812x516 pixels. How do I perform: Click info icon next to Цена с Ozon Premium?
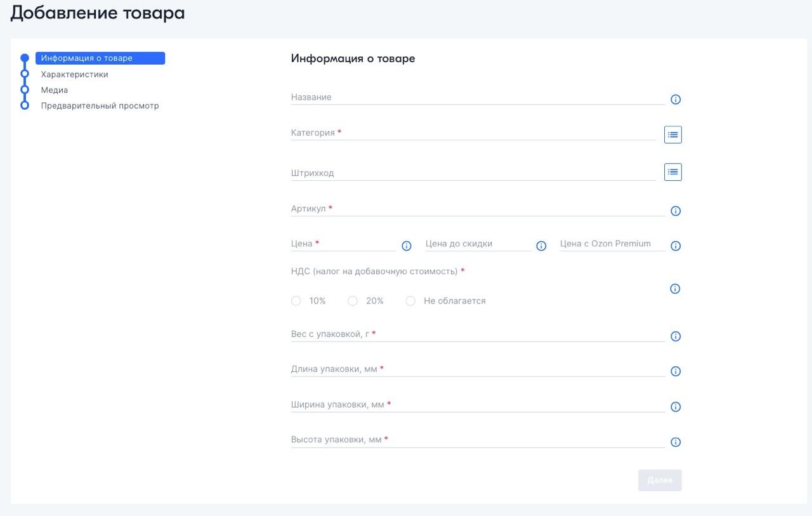[x=676, y=246]
